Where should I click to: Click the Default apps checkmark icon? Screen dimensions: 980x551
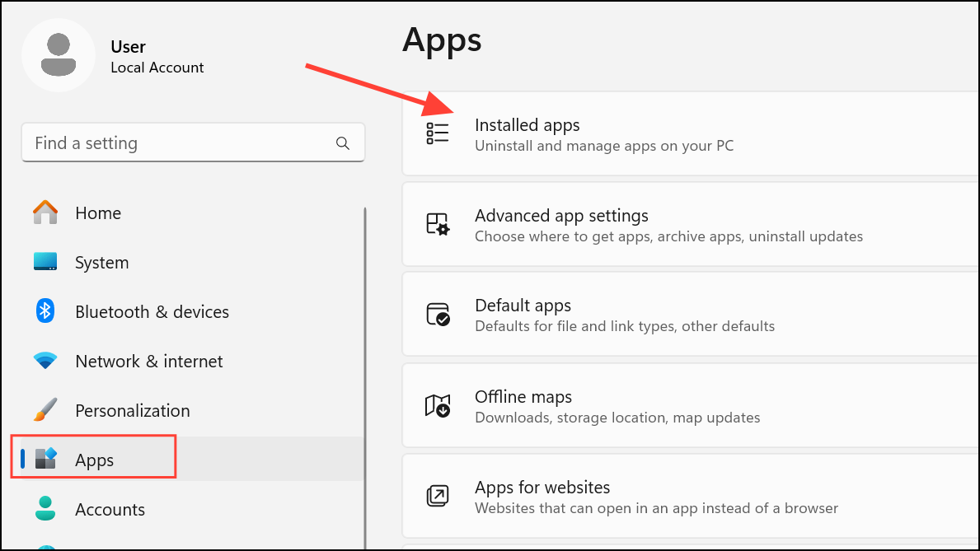pyautogui.click(x=438, y=314)
